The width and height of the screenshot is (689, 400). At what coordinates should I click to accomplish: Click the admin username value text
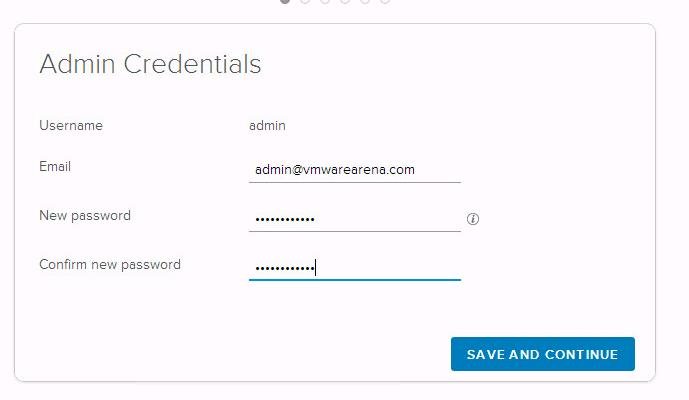point(267,126)
